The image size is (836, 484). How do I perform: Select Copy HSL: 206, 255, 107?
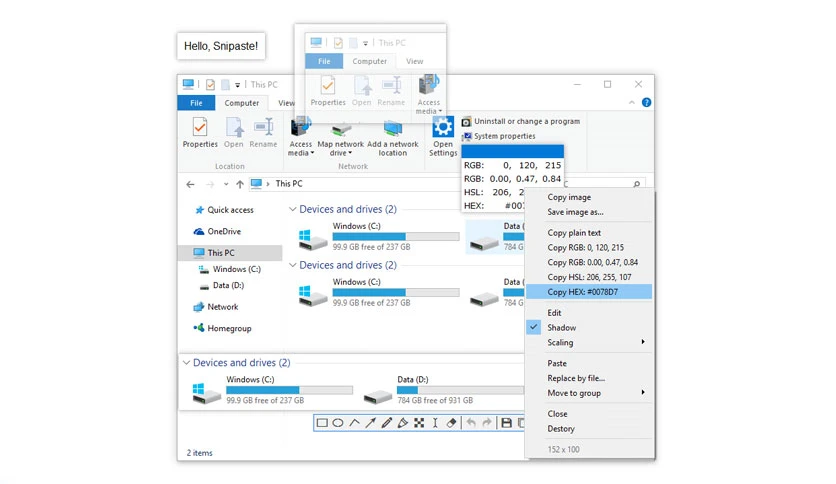589,277
